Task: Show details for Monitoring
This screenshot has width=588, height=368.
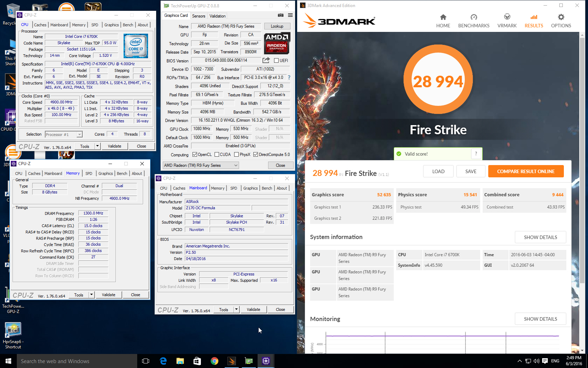Action: (x=540, y=319)
